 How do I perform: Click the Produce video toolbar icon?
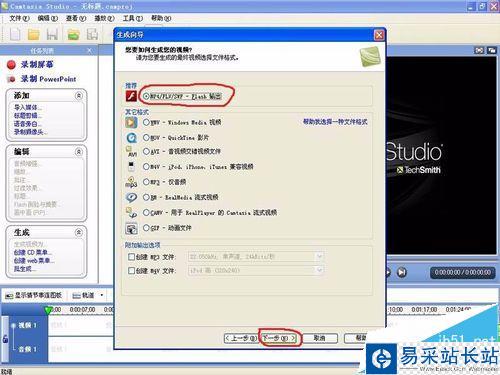[92, 34]
